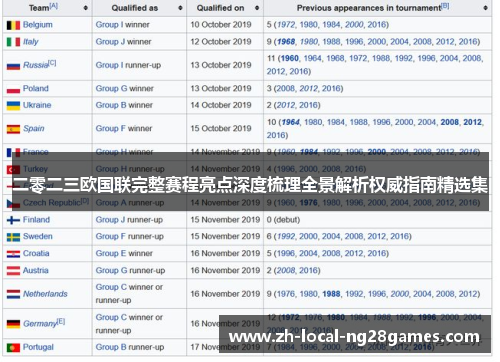Select '0 (debut)' text in Finland row
The width and height of the screenshot is (500, 362).
tap(283, 220)
